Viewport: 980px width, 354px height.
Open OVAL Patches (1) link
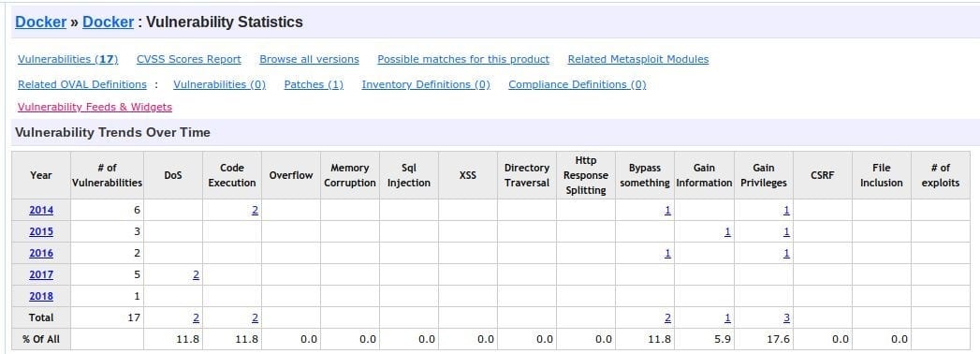coord(314,84)
